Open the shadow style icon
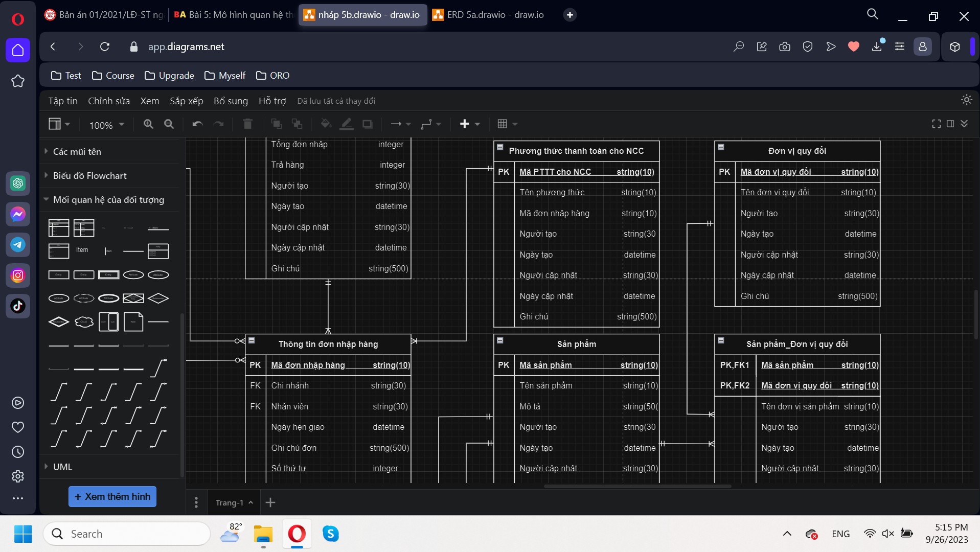The height and width of the screenshot is (552, 980). click(x=367, y=124)
